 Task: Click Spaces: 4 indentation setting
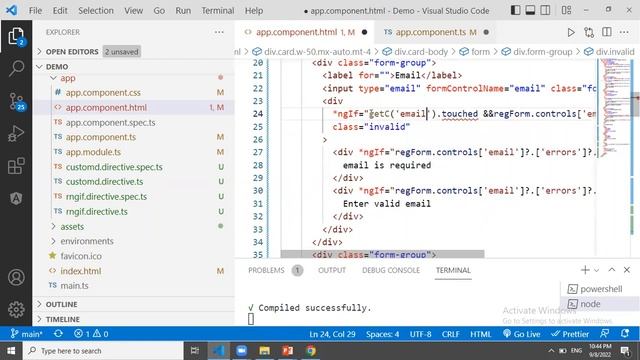[382, 334]
